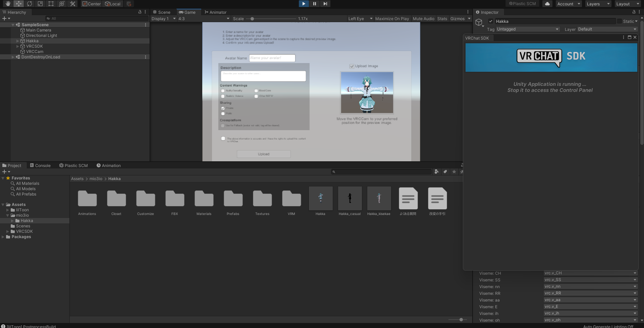
Task: Switch to the Console tab
Action: point(40,165)
